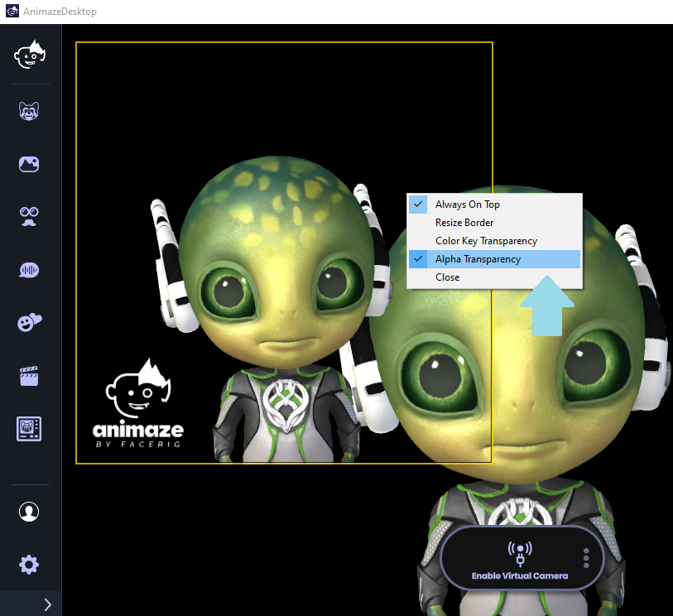Select Close from the context menu
This screenshot has width=673, height=616.
[x=447, y=277]
